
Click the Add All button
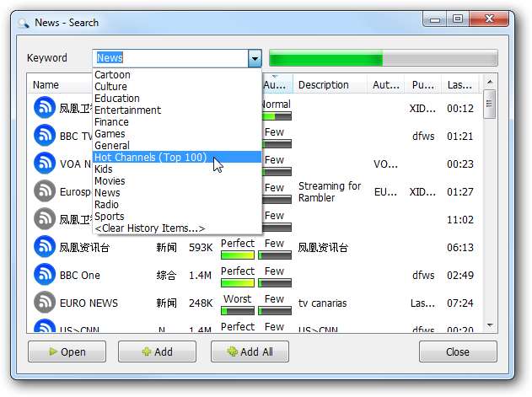250,351
